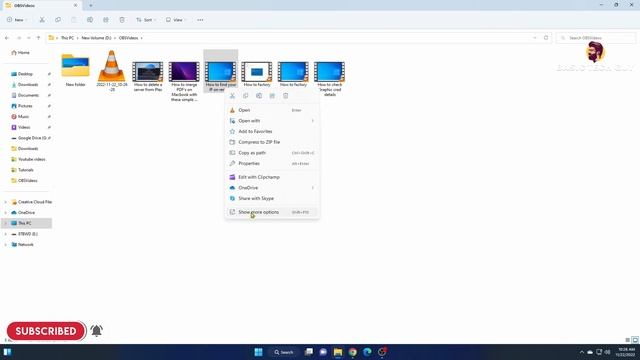
Task: Expand the This PC tree node
Action: [x=5, y=223]
